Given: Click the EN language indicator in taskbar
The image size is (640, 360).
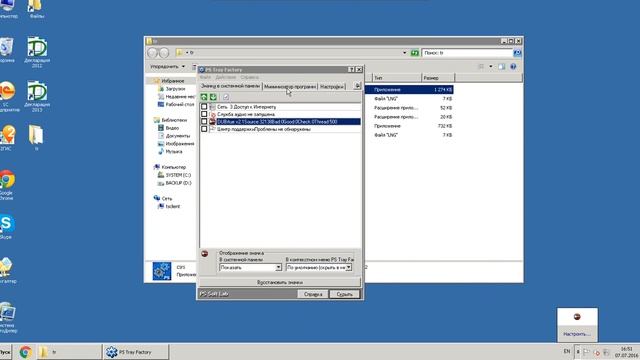Looking at the screenshot, I should pos(567,351).
